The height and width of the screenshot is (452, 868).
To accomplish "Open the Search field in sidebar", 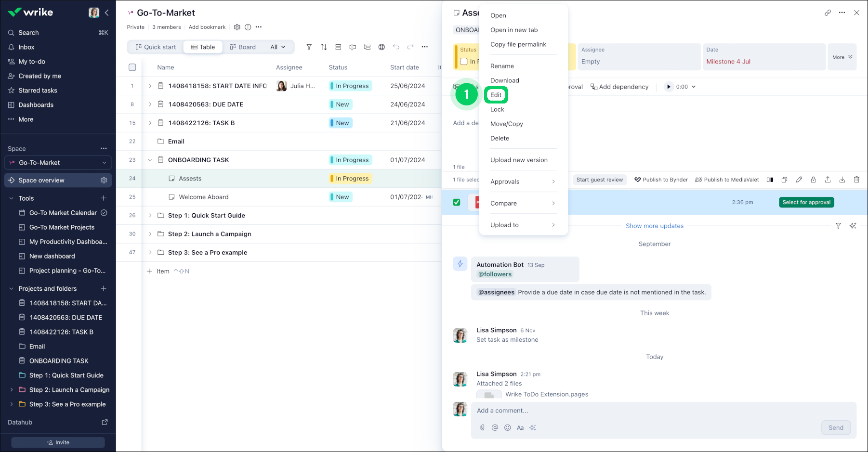I will [x=58, y=33].
